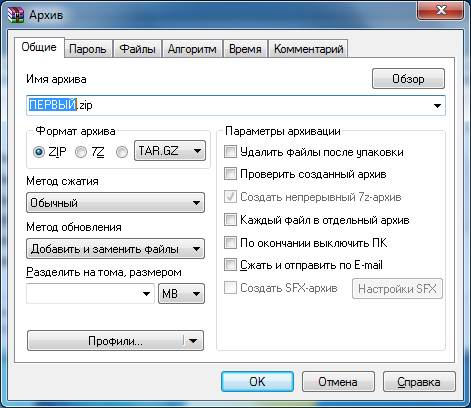The height and width of the screenshot is (408, 471).
Task: Check Каждый файл в отдельный архив
Action: tap(230, 220)
